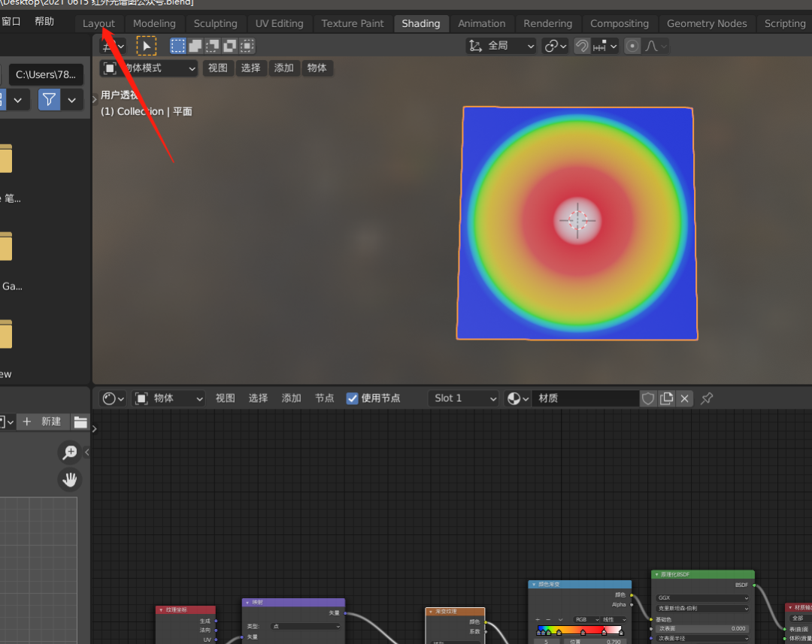Switch to Modeling workspace tab
Viewport: 812px width, 644px height.
154,23
